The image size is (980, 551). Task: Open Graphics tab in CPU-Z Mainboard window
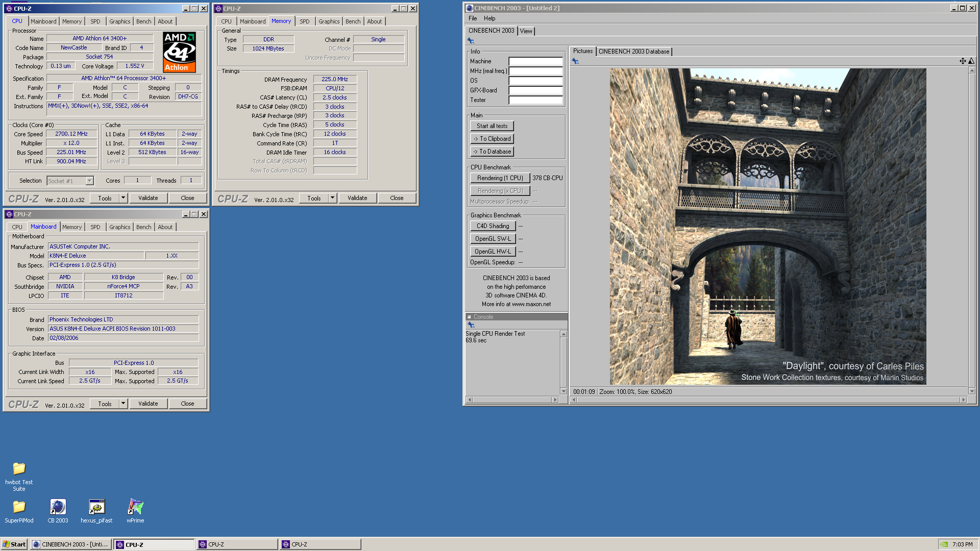[x=119, y=227]
